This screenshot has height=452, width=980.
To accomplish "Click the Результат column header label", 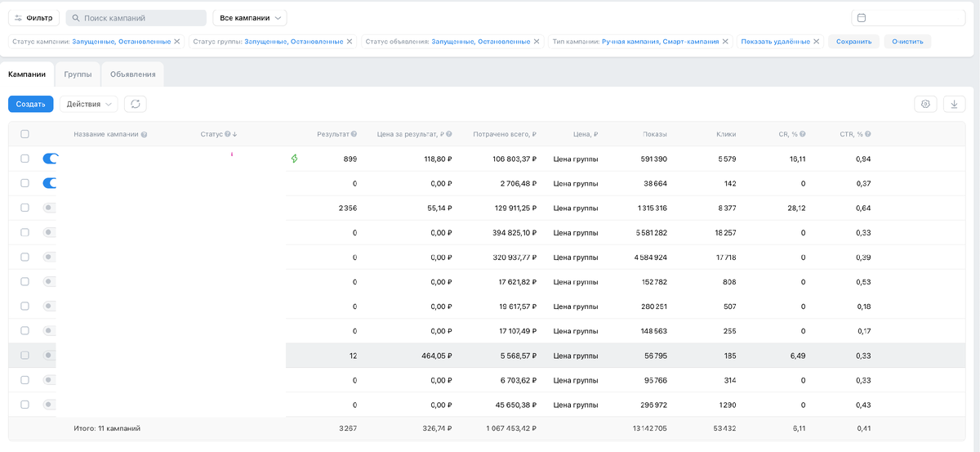I will [332, 134].
